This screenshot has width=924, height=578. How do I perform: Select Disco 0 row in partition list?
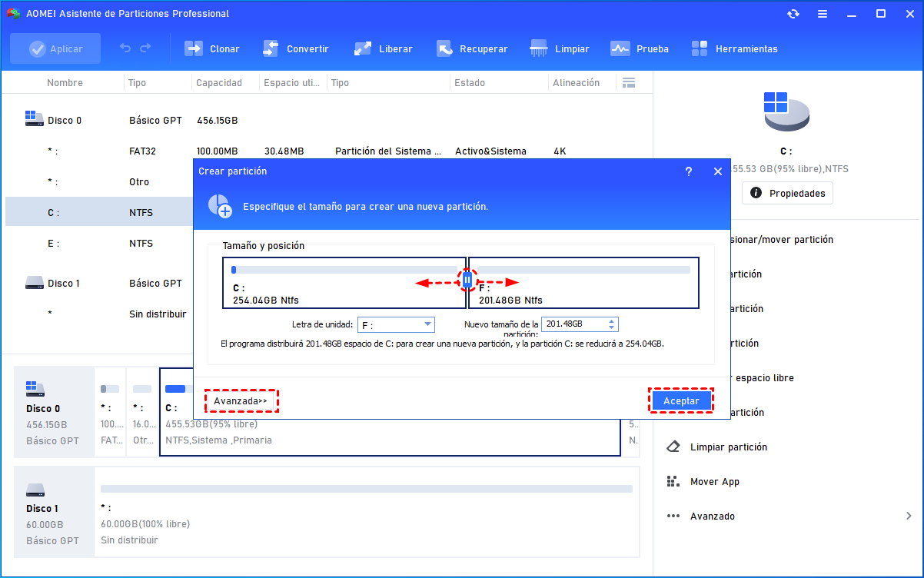(329, 121)
